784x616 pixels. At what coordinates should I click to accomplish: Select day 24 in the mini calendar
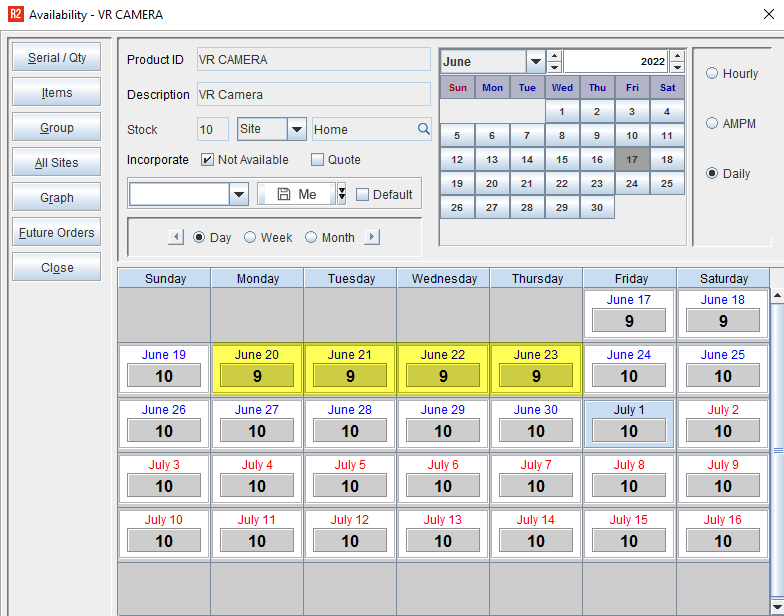click(632, 184)
